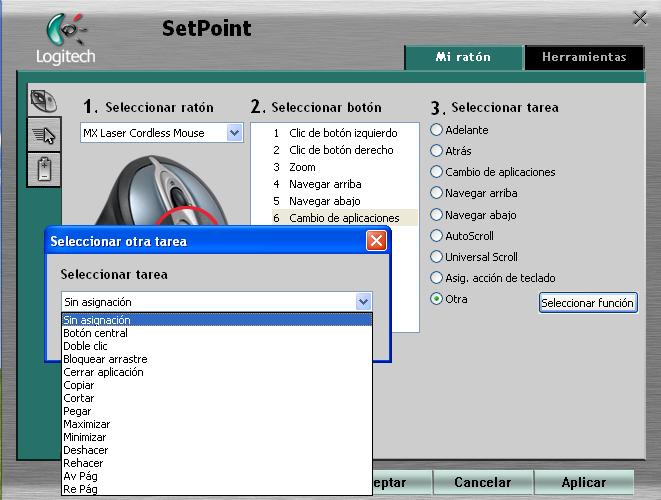Screen dimensions: 661x500
Task: Open the mouse button settings sidebar icon
Action: coord(44,101)
